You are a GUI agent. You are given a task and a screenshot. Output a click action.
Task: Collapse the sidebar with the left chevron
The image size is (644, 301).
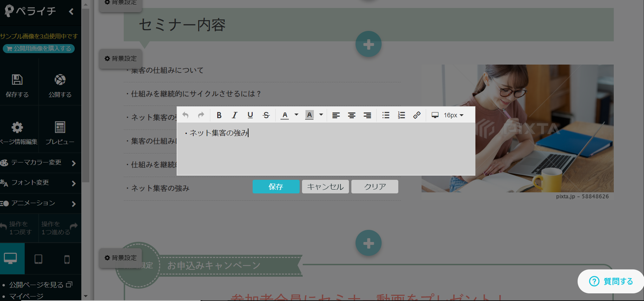click(71, 11)
